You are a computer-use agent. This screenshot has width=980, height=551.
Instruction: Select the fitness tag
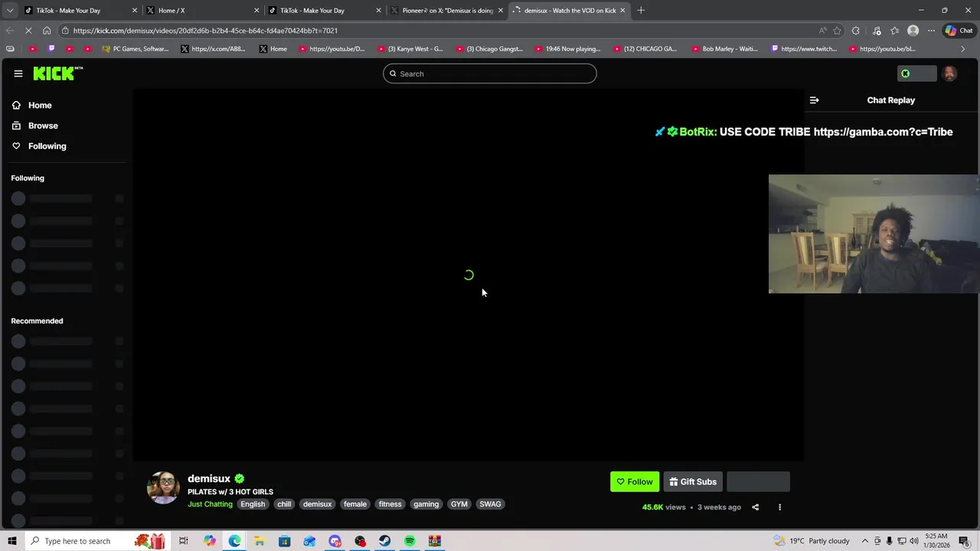coord(390,504)
